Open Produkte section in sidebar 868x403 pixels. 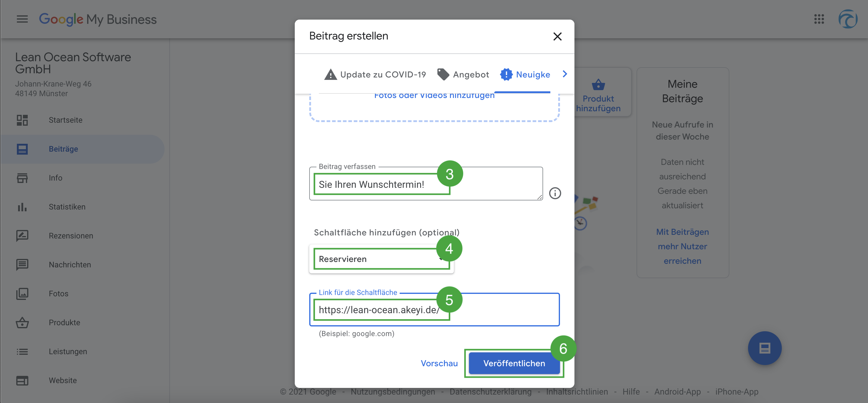coord(64,323)
